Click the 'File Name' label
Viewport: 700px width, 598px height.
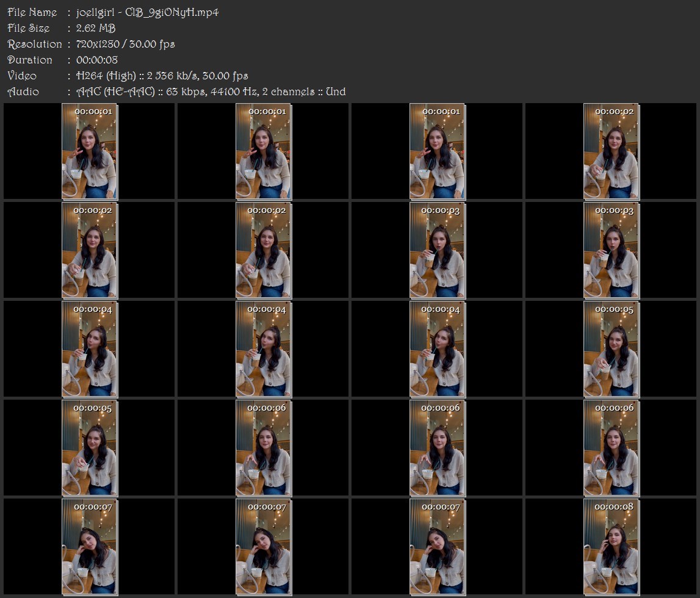point(32,12)
